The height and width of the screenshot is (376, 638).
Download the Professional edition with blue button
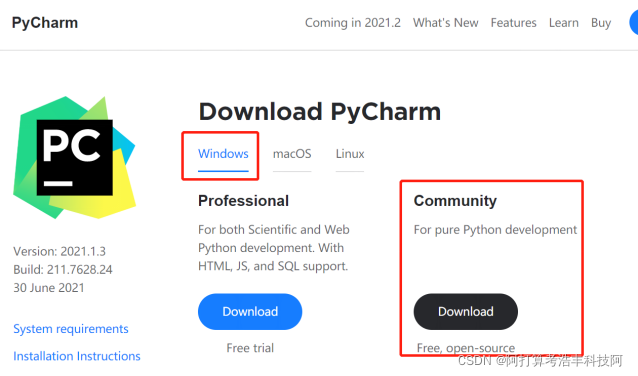click(x=250, y=312)
